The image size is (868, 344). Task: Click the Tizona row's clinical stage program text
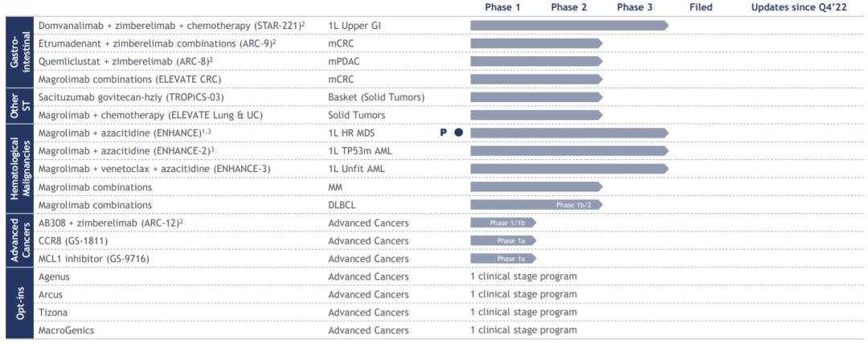[x=523, y=312]
